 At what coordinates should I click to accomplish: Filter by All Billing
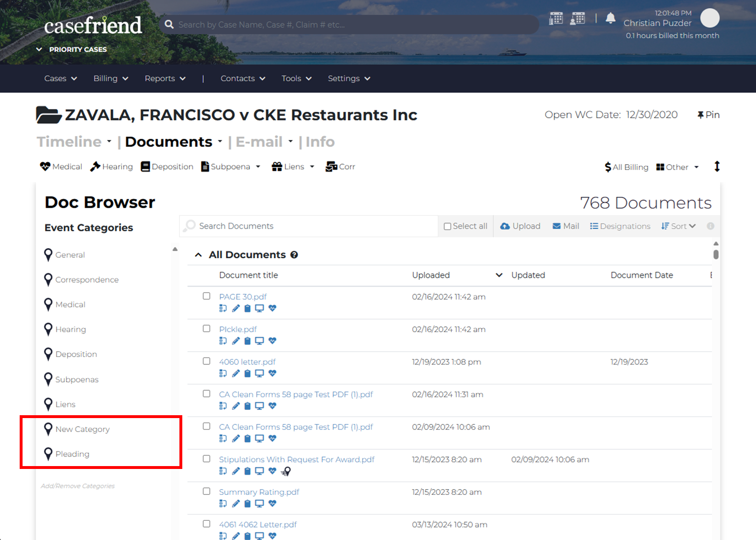[x=626, y=167]
